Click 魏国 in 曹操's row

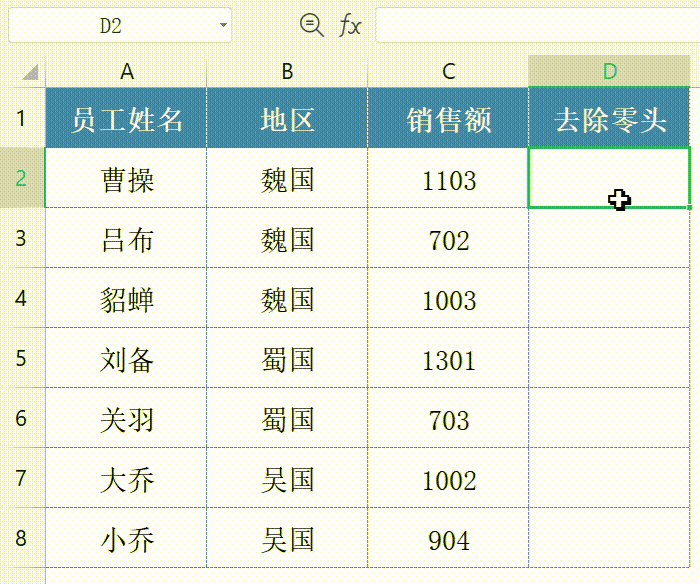pos(287,178)
